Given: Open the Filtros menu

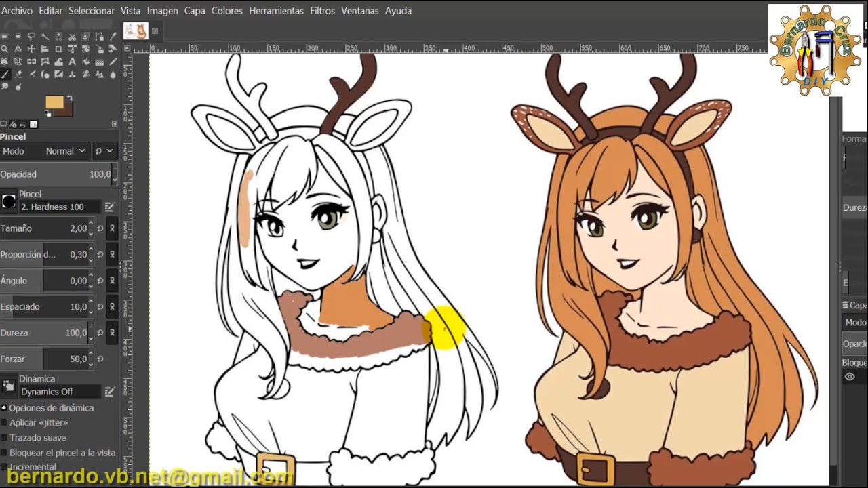Looking at the screenshot, I should coord(323,11).
